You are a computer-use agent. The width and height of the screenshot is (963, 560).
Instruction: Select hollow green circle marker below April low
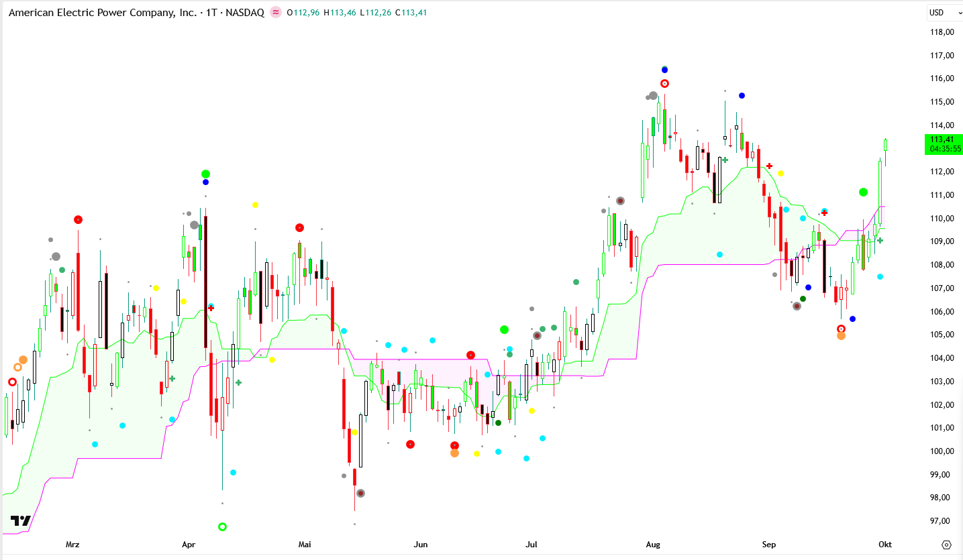pos(223,527)
